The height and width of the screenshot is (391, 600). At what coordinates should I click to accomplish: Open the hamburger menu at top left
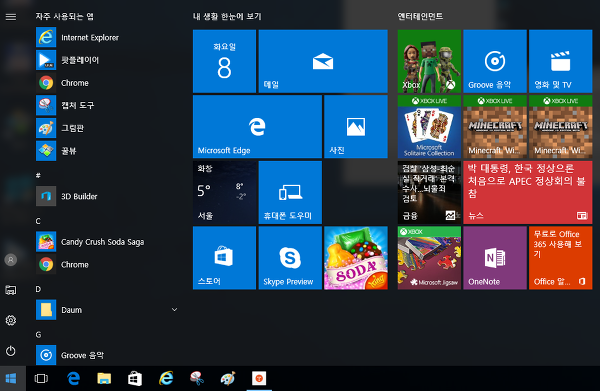tap(11, 16)
